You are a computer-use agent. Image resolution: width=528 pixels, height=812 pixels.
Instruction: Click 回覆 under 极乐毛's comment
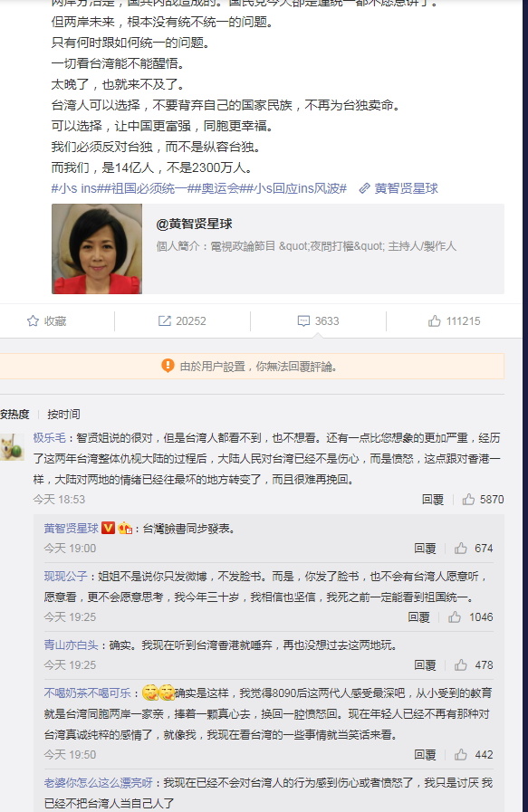click(x=433, y=499)
